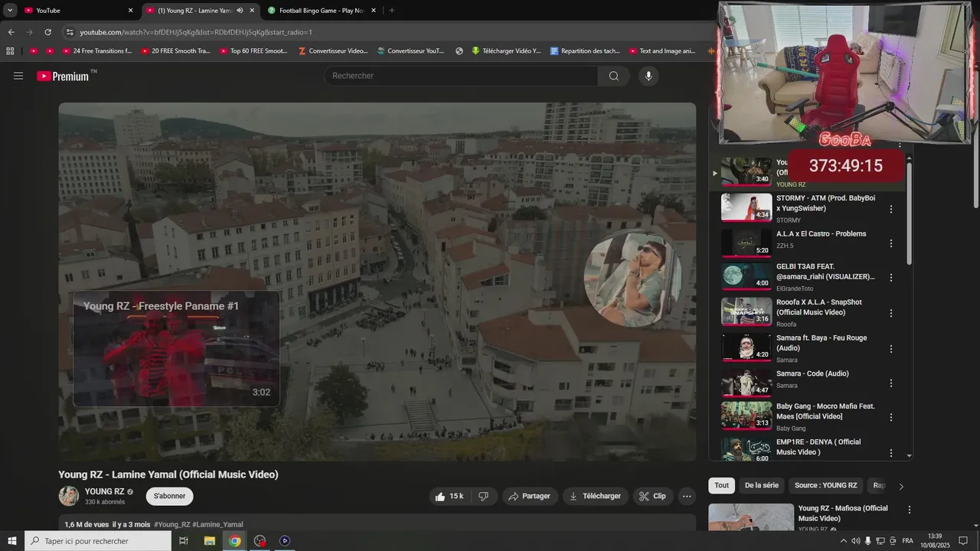Image resolution: width=980 pixels, height=551 pixels.
Task: Open options for Feu Rouge playlist item
Action: 890,348
